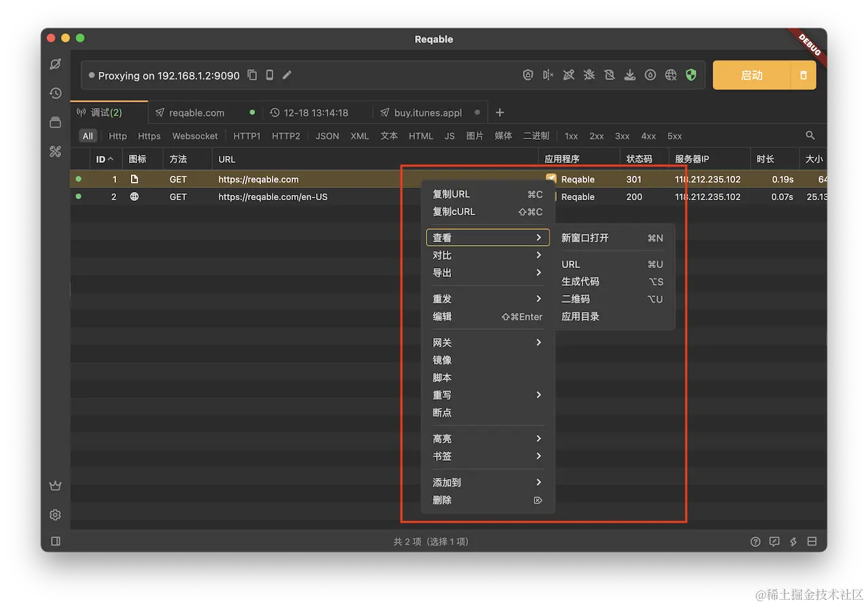Switch to the reqable.com tab

point(205,113)
